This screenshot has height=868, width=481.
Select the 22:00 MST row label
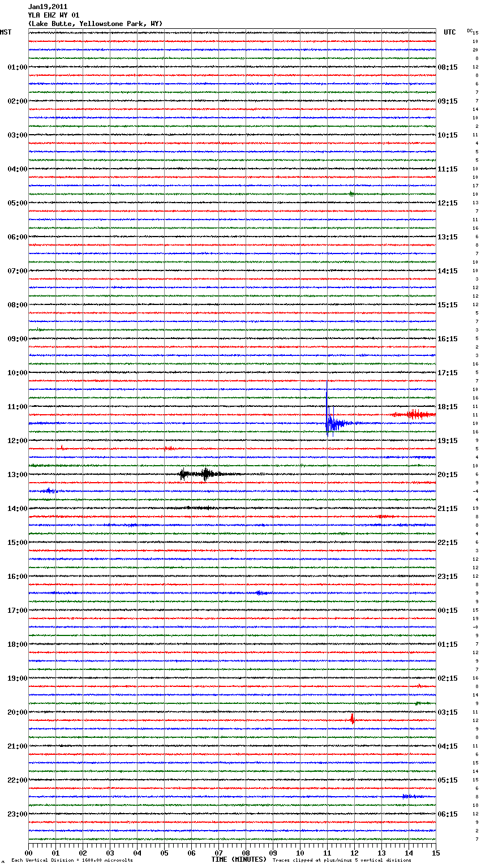18,780
